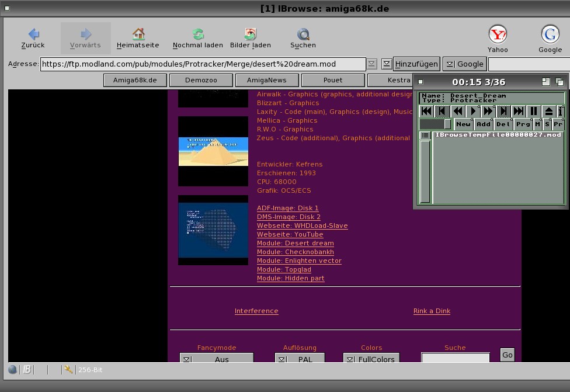Click the player window zoom gadget
570x392 pixels.
[546, 82]
